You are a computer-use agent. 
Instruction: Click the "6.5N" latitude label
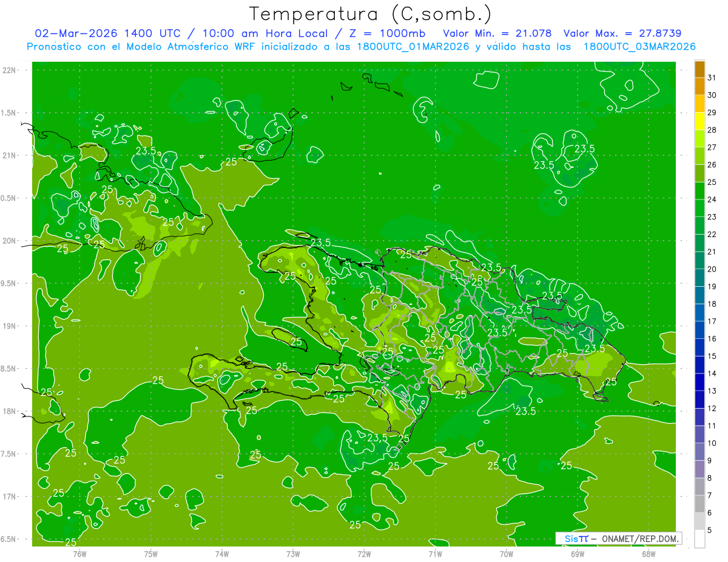(9, 539)
